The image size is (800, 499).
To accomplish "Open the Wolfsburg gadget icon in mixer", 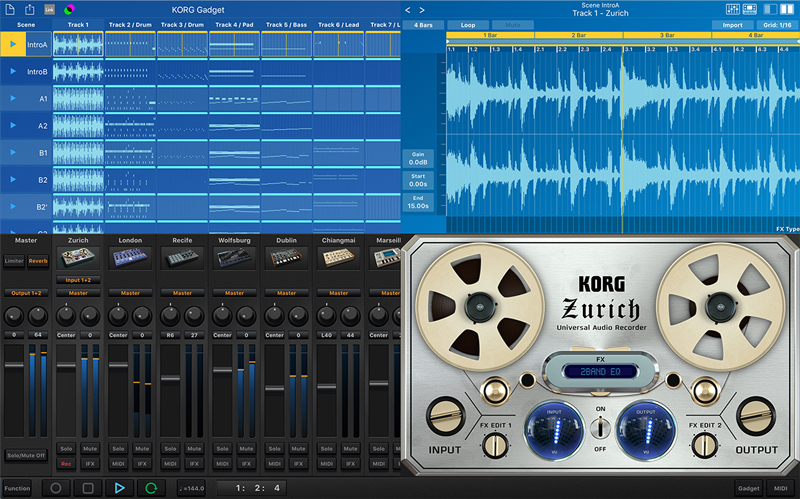I will tap(234, 257).
